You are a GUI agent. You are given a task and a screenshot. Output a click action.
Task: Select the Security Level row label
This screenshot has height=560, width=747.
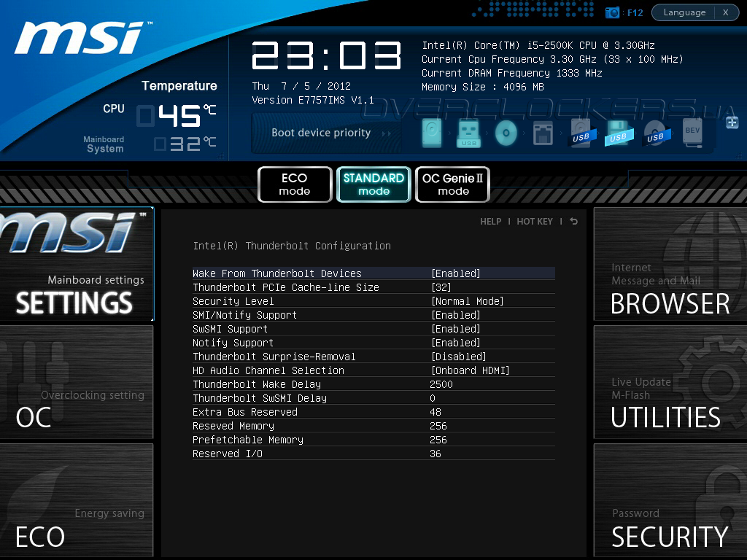pyautogui.click(x=233, y=301)
